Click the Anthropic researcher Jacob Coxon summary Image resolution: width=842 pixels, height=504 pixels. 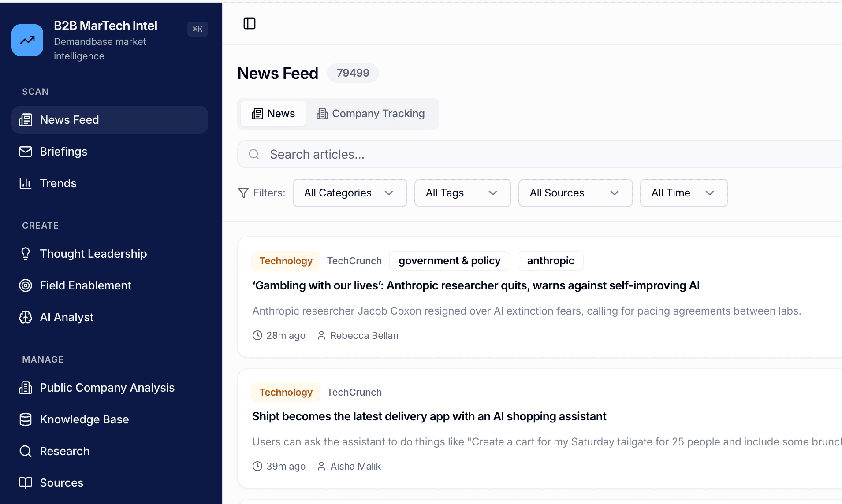point(527,311)
